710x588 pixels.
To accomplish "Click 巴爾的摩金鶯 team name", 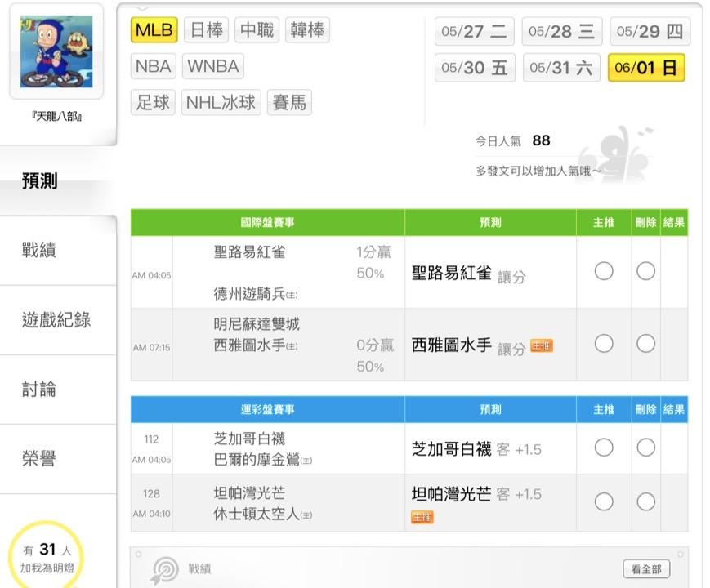I will click(x=257, y=460).
